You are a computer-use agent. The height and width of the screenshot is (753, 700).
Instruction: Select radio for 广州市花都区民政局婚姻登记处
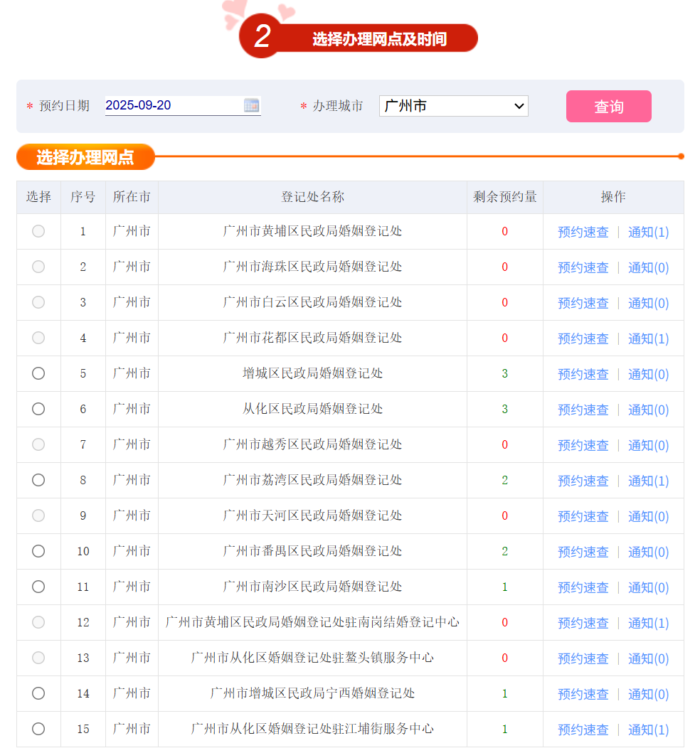[x=38, y=338]
